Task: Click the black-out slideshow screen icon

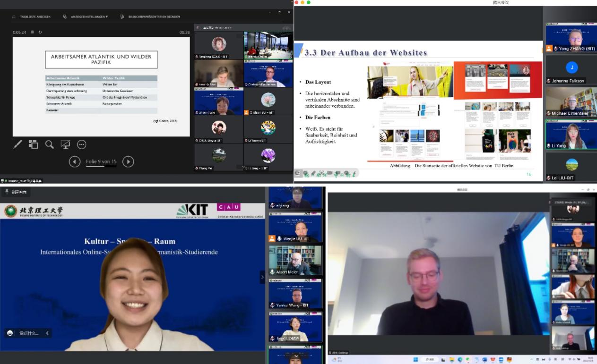Action: [x=65, y=144]
